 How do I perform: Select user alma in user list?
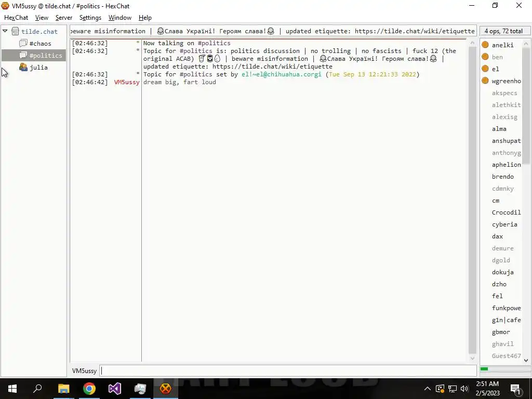tap(499, 129)
